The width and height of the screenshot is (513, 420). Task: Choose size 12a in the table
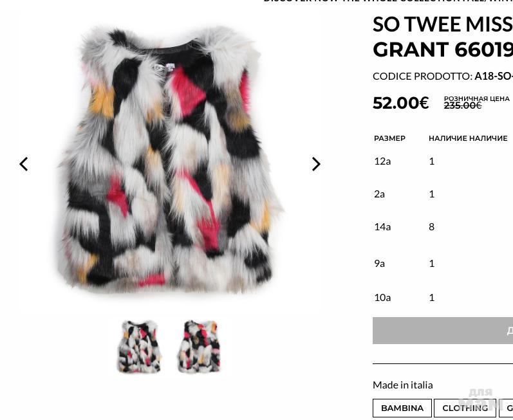tap(382, 161)
